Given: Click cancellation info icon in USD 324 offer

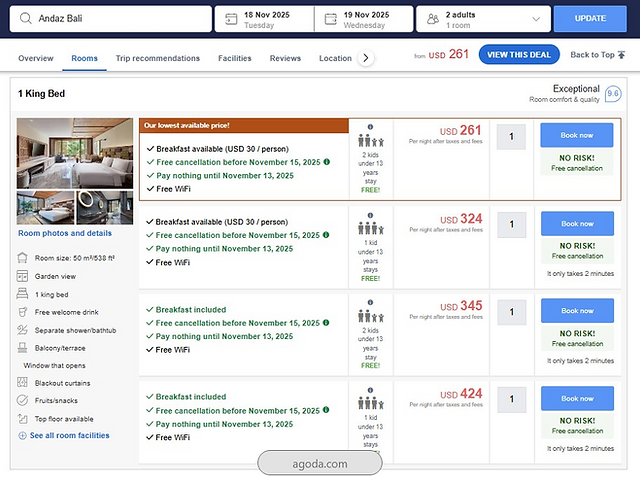Looking at the screenshot, I should 326,235.
